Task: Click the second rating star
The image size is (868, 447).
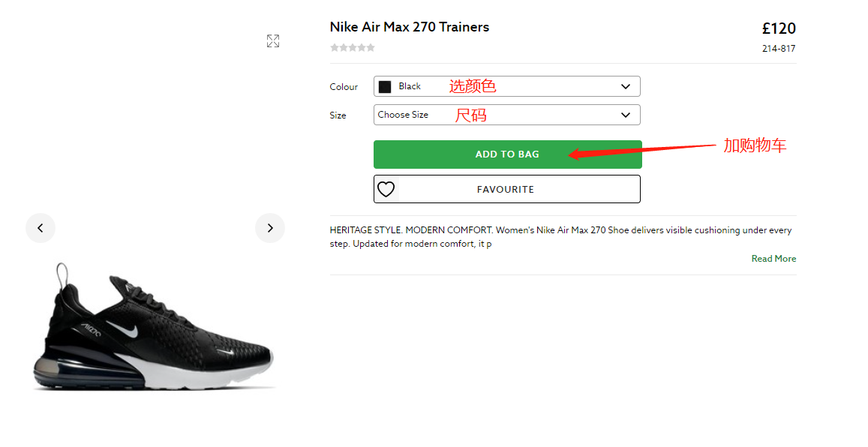Action: 344,47
